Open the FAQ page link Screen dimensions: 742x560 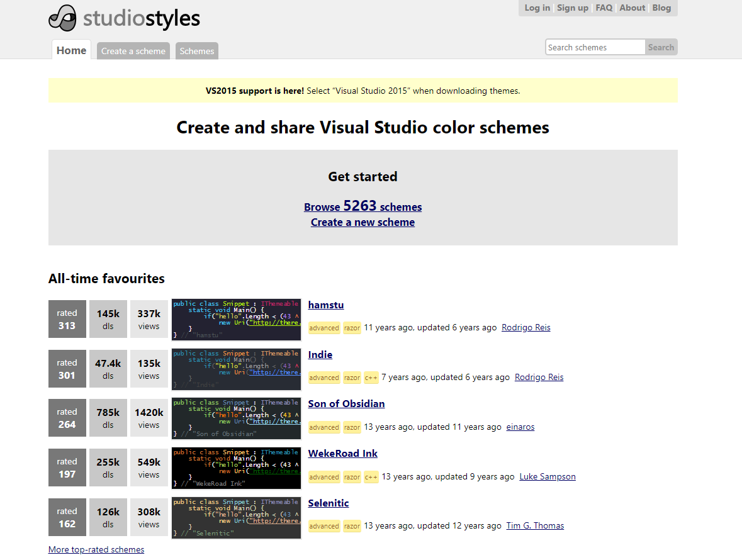604,8
